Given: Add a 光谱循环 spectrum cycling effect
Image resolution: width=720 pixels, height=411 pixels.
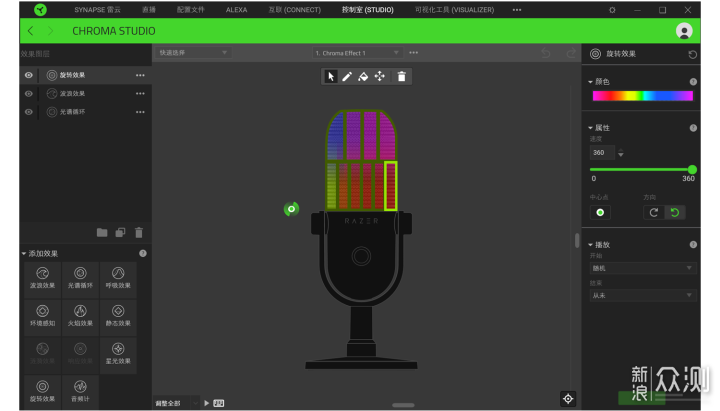Looking at the screenshot, I should click(80, 278).
